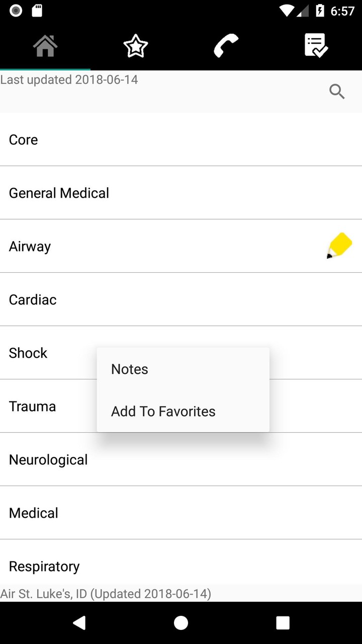Open the checklist tab icon

[316, 46]
